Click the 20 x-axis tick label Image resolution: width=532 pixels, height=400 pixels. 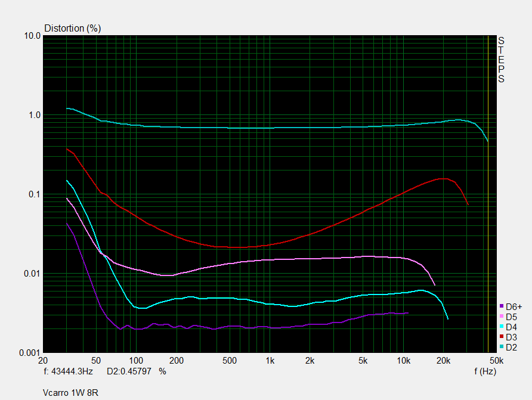(43, 361)
